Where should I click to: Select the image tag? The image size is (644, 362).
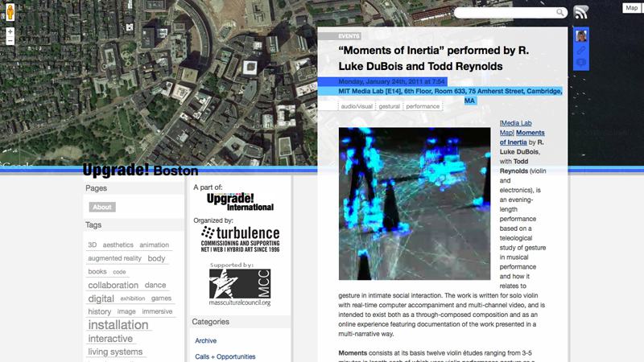point(126,311)
